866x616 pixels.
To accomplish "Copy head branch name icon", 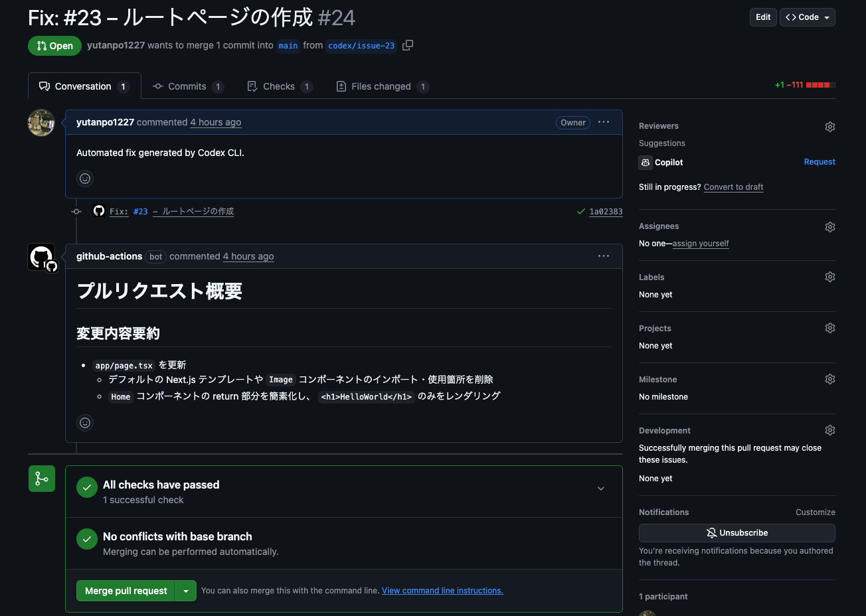I will [408, 45].
